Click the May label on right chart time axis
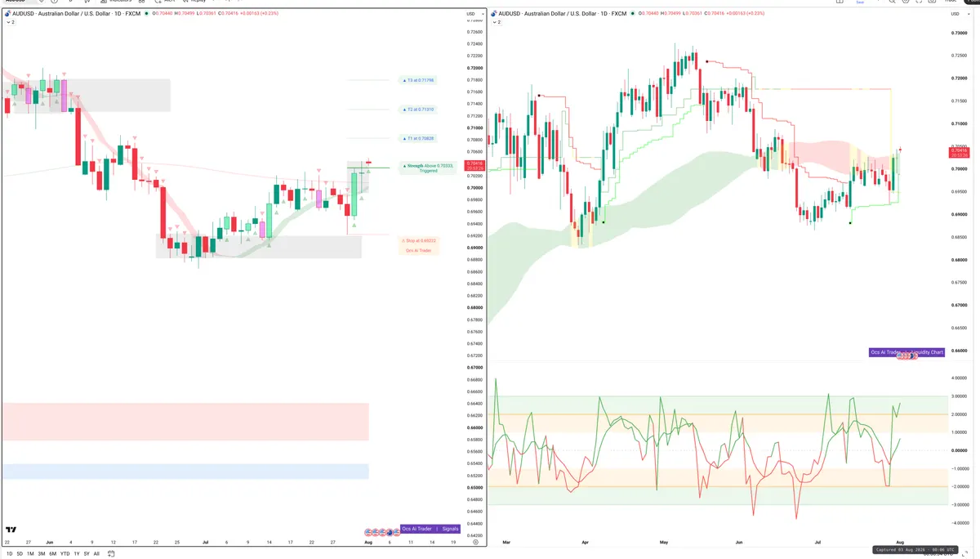This screenshot has height=559, width=980. click(x=663, y=542)
